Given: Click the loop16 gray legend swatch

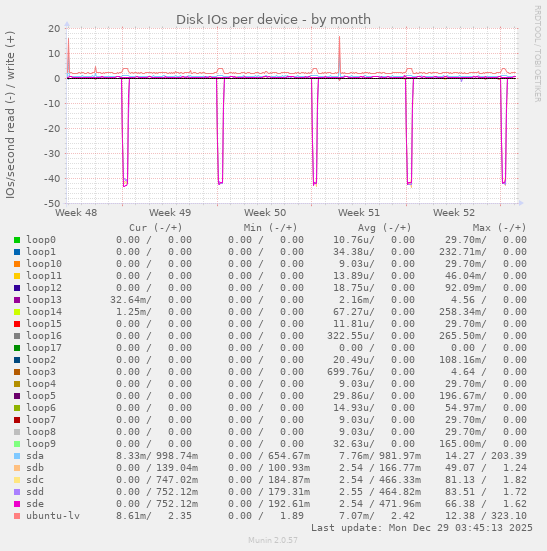Looking at the screenshot, I should tap(17, 336).
